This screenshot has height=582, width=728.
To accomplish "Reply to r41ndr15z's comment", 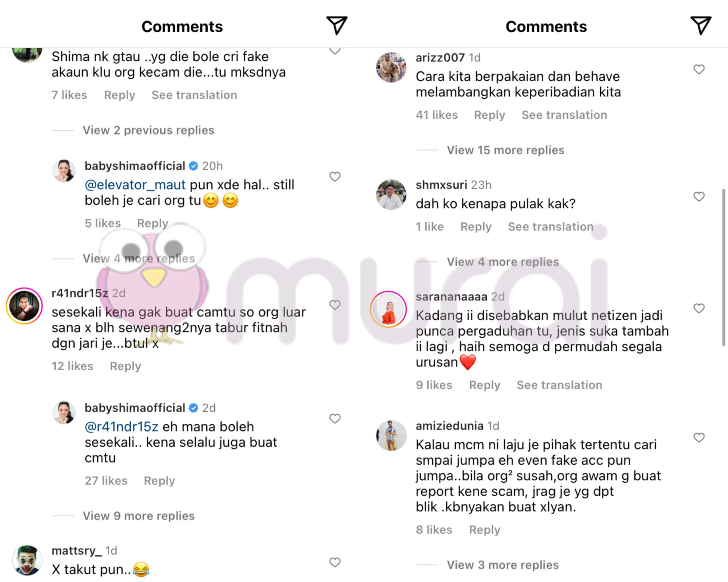I will pos(126,366).
